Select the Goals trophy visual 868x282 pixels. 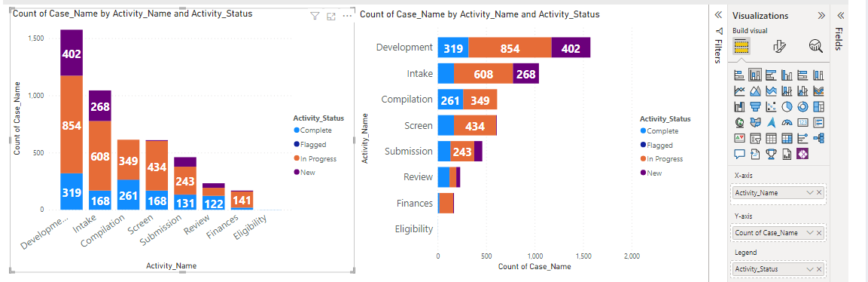pos(770,154)
